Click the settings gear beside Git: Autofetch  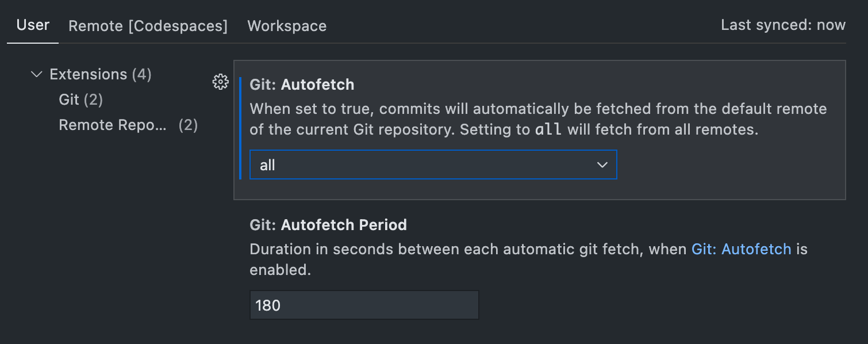click(x=220, y=82)
